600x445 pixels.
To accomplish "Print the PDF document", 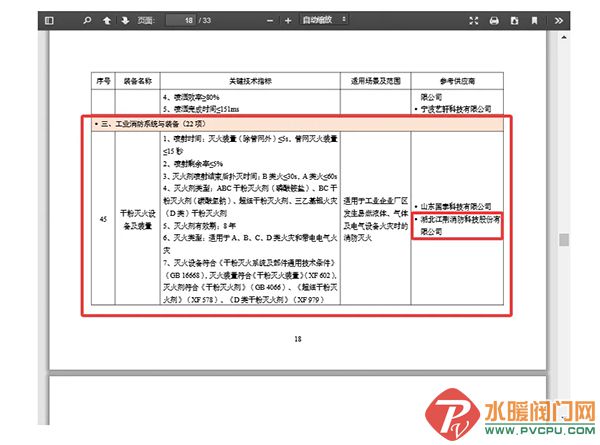I will 494,20.
